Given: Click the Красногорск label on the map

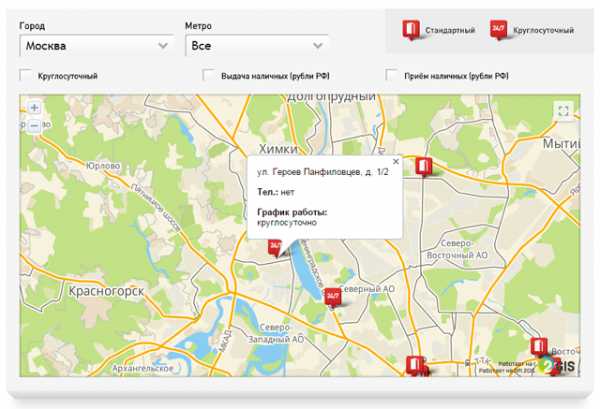Looking at the screenshot, I should coord(106,291).
